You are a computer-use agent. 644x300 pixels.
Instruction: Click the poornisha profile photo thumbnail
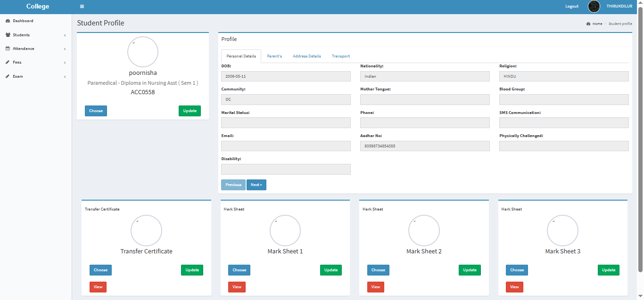143,52
